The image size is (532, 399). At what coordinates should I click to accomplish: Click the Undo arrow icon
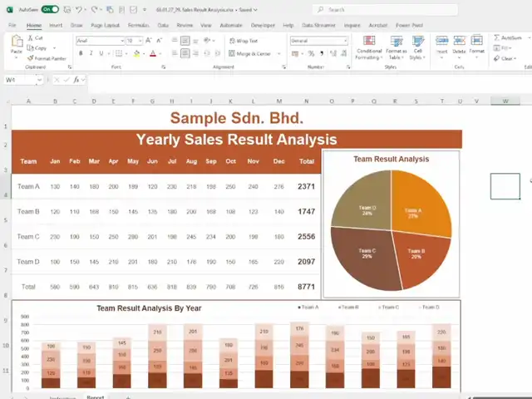[x=79, y=9]
